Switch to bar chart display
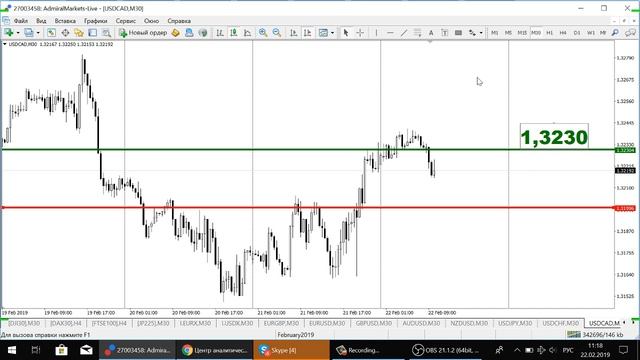The width and height of the screenshot is (640, 360). 220,33
